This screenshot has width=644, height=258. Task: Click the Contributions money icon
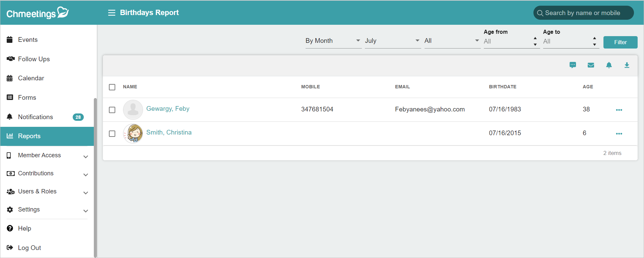(x=10, y=173)
